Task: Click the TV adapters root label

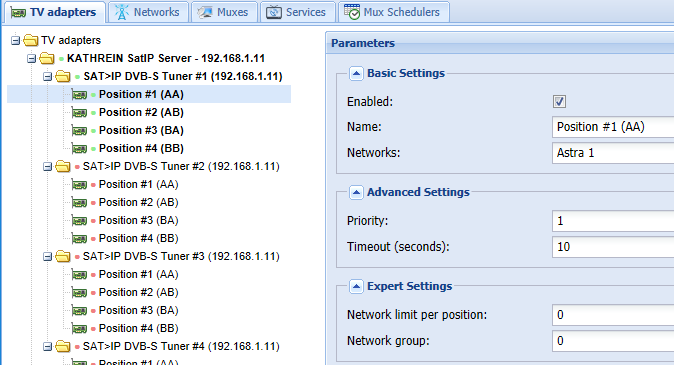Action: (71, 40)
